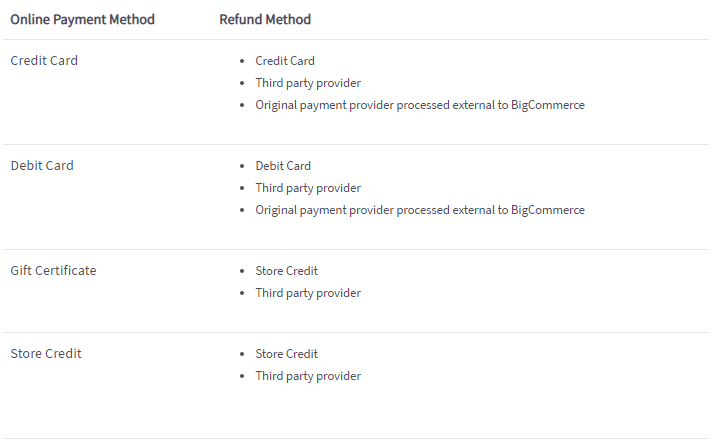Select Debit Card in the payment method column

(x=42, y=166)
